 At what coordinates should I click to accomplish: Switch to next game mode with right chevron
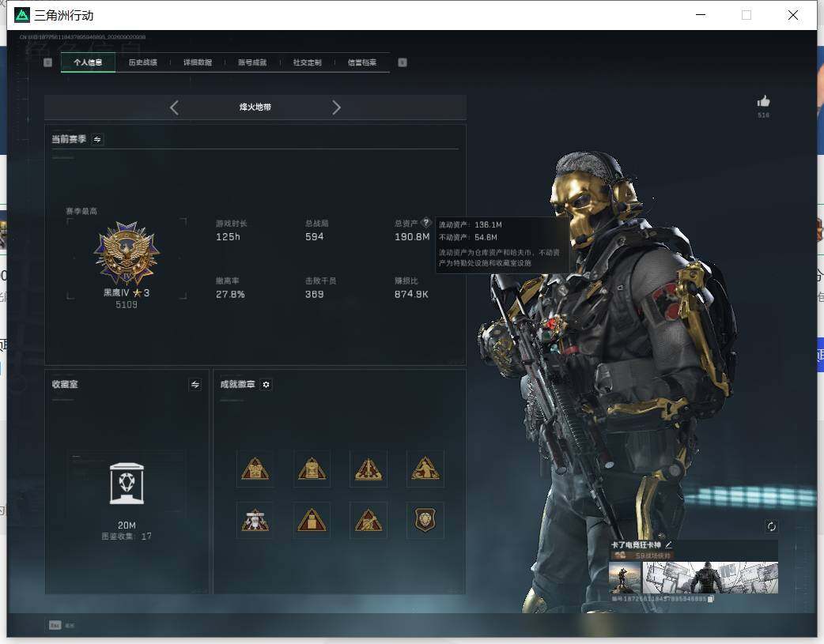click(336, 107)
